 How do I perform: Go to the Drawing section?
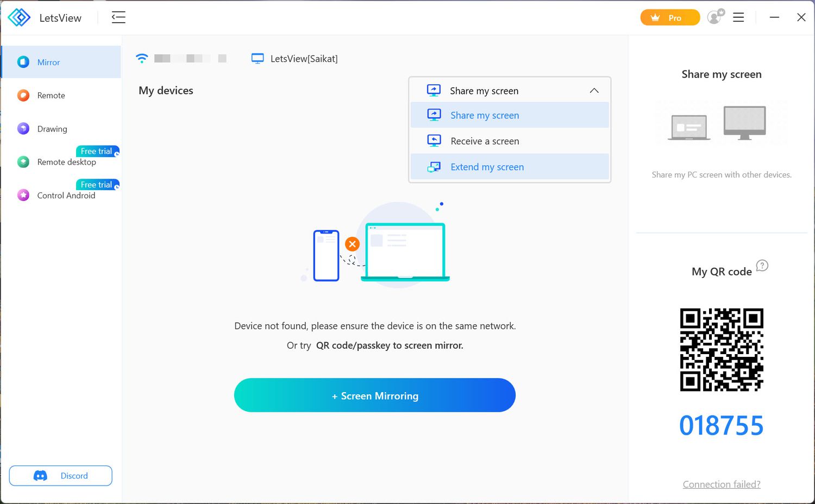[x=52, y=129]
